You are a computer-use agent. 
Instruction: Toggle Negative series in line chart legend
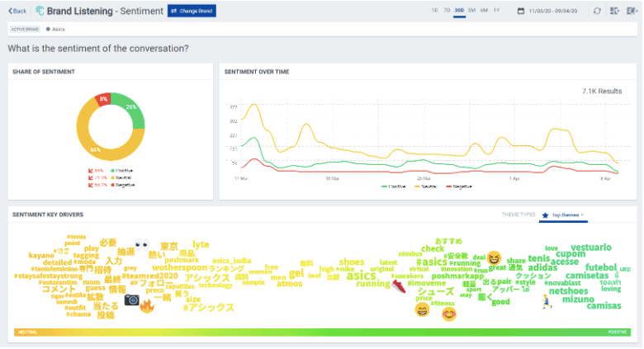tap(459, 186)
